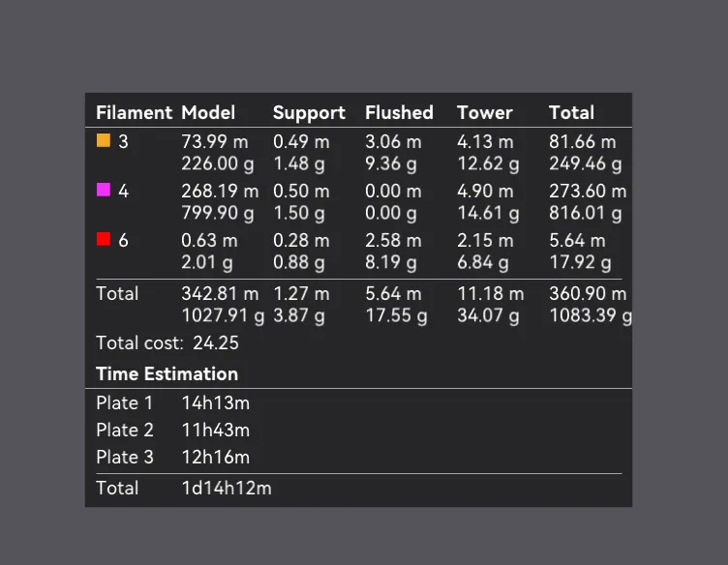Select the Time Estimation section heading
This screenshot has width=728, height=565.
(167, 373)
